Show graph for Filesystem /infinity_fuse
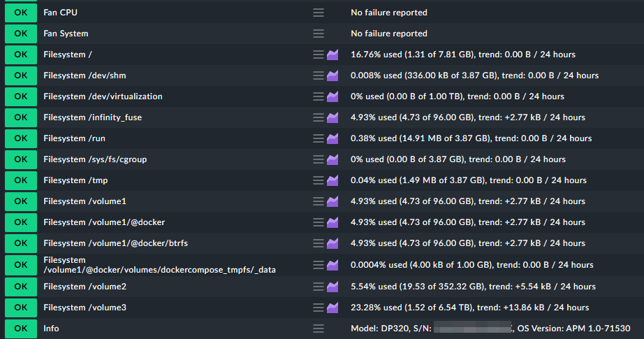644x339 pixels. 332,117
